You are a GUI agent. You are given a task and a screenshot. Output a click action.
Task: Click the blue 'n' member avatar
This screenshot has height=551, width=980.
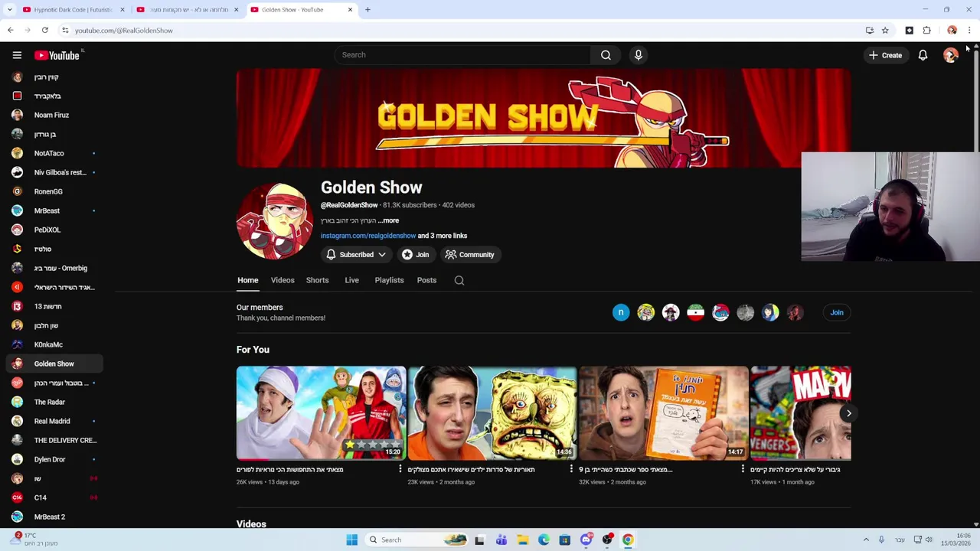[x=621, y=312]
